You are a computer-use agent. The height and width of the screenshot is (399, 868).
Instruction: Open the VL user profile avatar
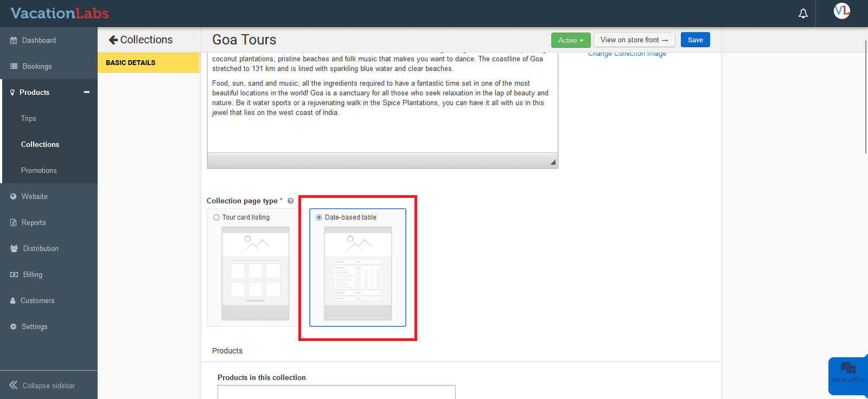click(841, 11)
